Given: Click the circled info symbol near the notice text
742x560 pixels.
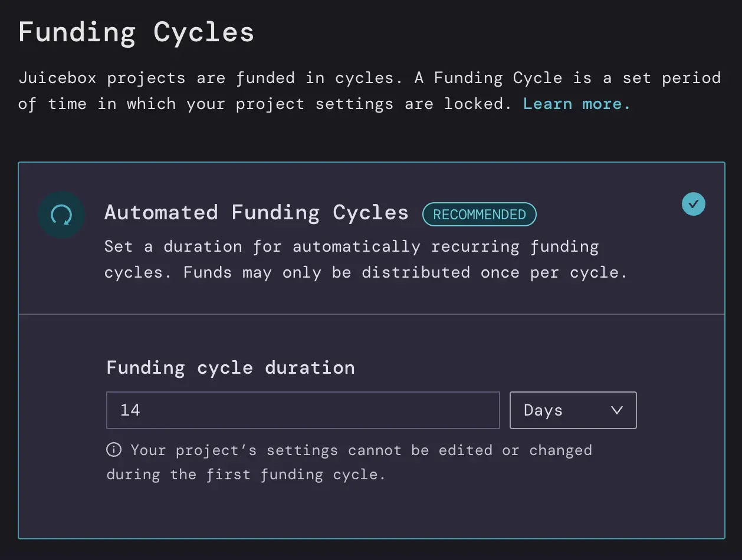Looking at the screenshot, I should (113, 450).
